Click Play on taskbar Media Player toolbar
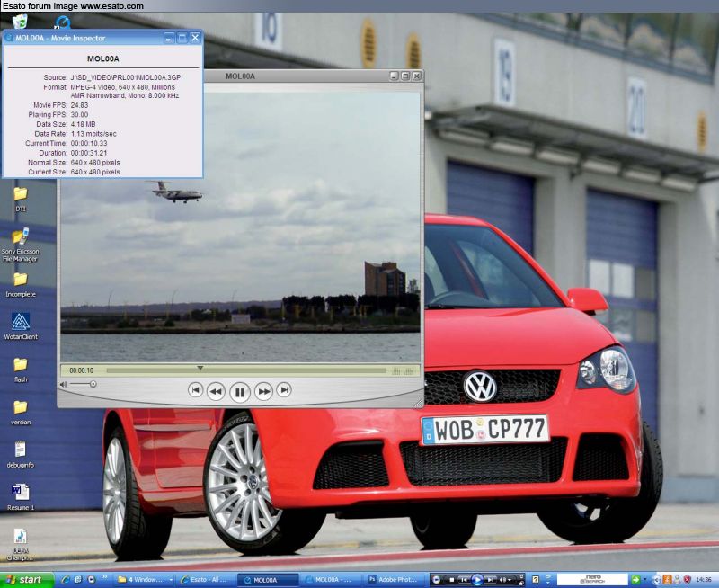This screenshot has width=719, height=588. (x=477, y=580)
